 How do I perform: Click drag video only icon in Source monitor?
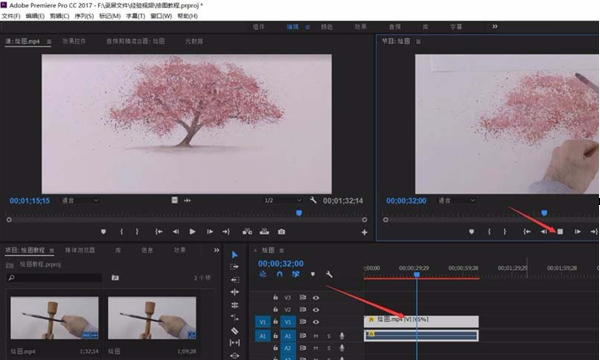coord(174,200)
